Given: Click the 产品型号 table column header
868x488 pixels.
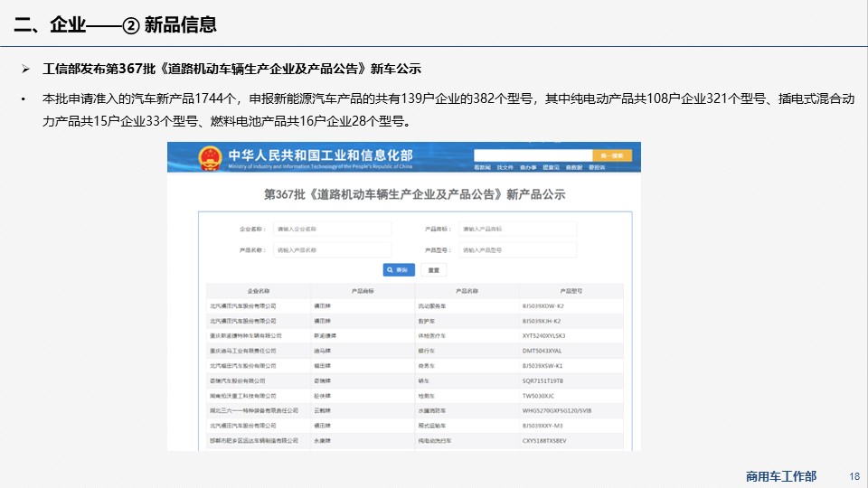Looking at the screenshot, I should pos(571,291).
